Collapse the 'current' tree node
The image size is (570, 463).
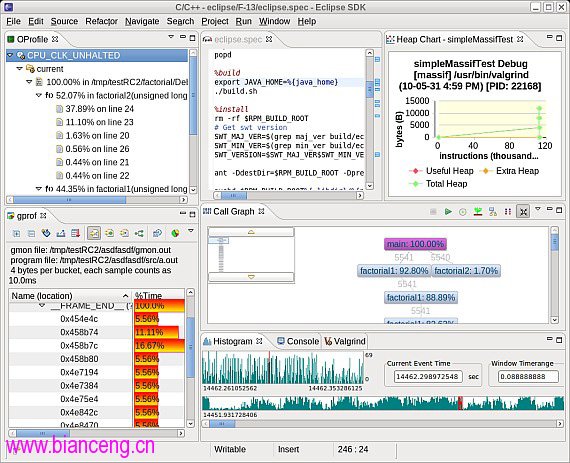pyautogui.click(x=20, y=69)
